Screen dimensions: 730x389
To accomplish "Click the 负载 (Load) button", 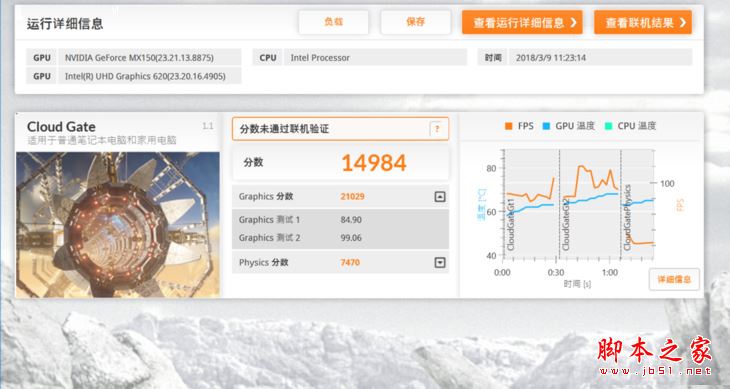I will (333, 22).
